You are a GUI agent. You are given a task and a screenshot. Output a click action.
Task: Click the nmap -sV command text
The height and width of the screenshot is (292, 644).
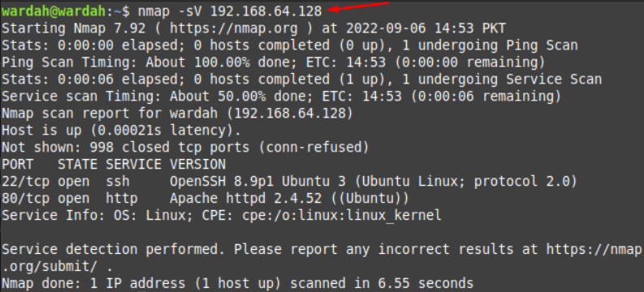[171, 11]
